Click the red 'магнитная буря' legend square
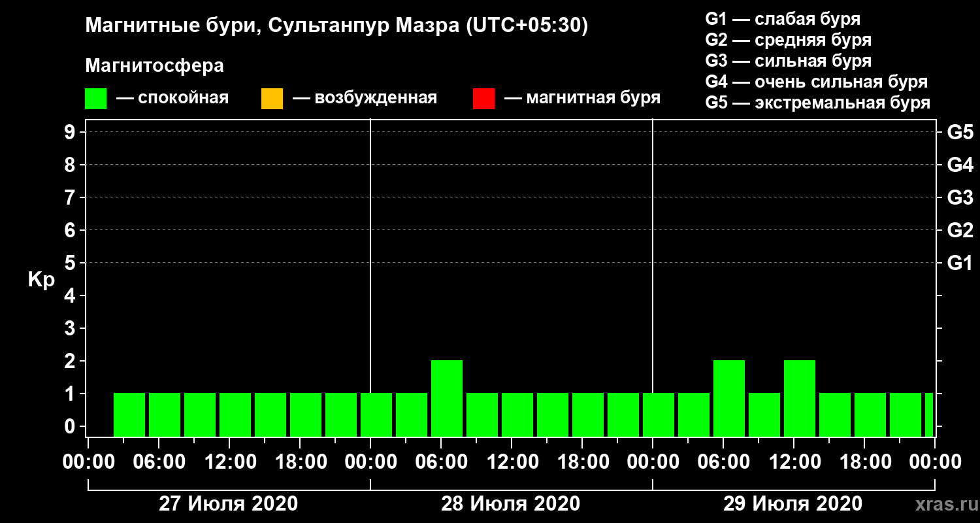Image resolution: width=980 pixels, height=523 pixels. pyautogui.click(x=483, y=99)
